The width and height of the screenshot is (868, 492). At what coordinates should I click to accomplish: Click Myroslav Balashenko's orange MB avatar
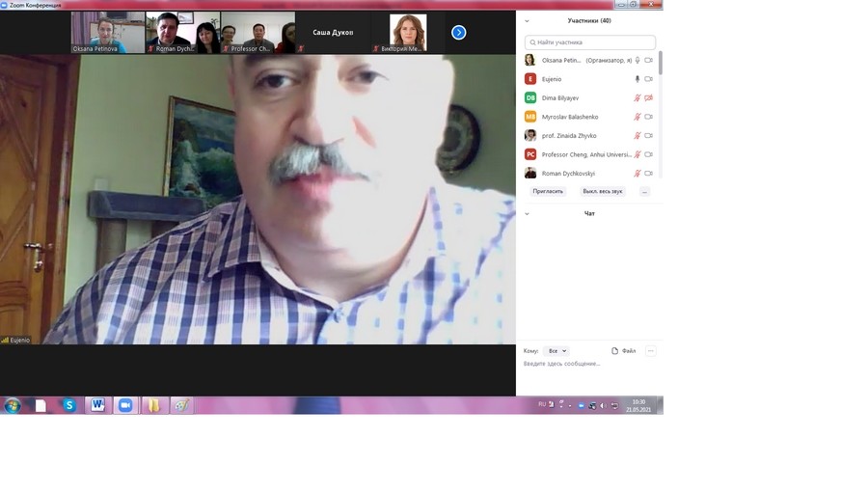530,117
